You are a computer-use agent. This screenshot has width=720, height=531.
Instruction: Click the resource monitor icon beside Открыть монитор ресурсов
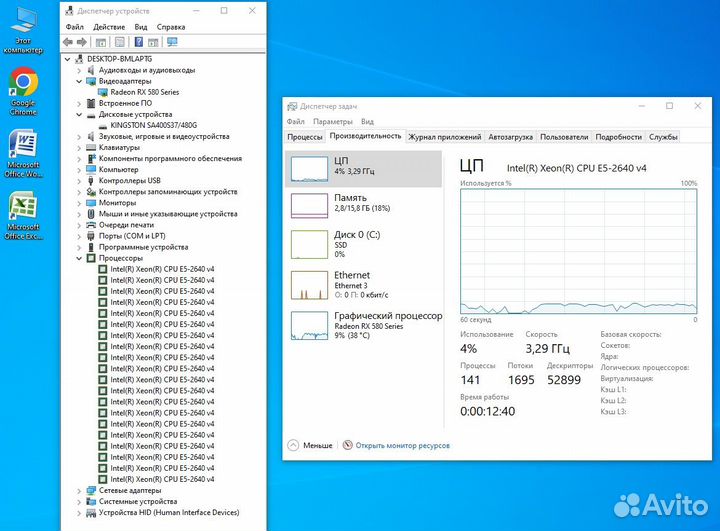(348, 445)
